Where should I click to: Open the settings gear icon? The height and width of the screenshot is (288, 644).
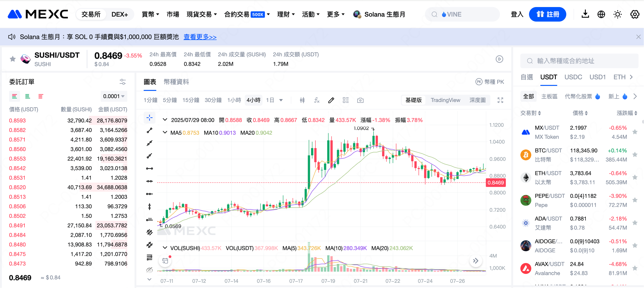click(x=634, y=14)
